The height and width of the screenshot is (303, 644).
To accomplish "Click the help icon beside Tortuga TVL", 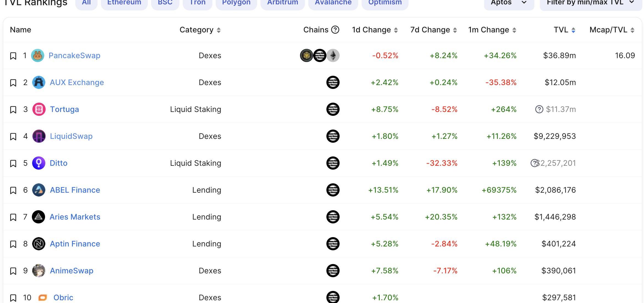I will click(539, 110).
